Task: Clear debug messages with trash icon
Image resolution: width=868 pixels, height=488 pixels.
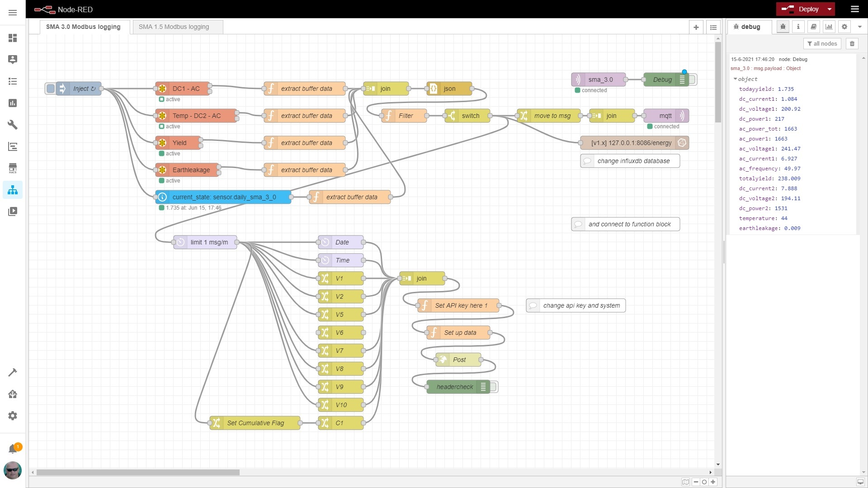Action: click(852, 43)
